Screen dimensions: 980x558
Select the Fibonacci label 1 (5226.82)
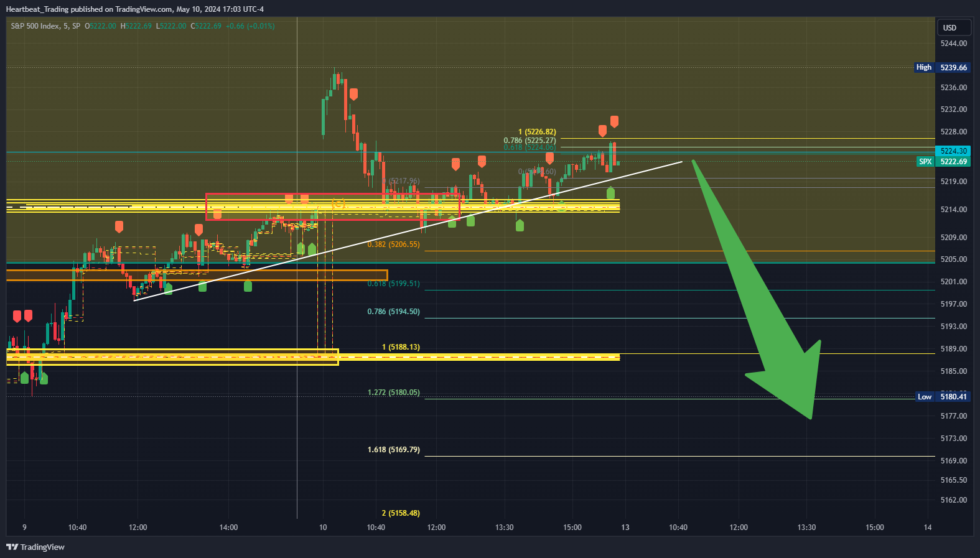coord(538,132)
